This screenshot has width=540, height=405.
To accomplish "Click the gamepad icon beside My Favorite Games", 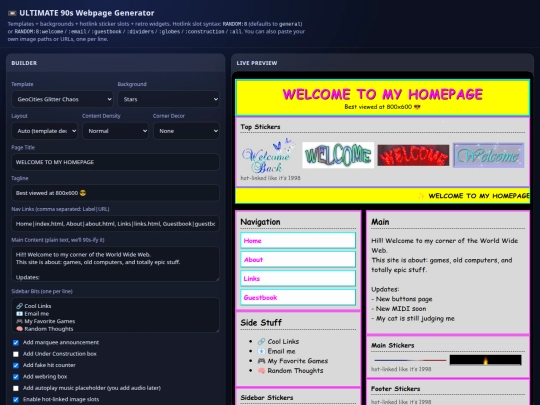I will click(261, 361).
